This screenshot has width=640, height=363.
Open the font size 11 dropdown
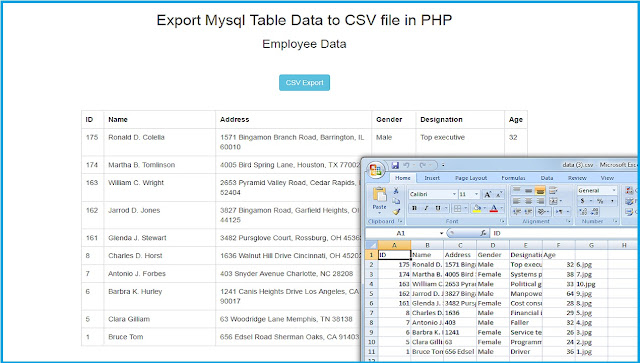pyautogui.click(x=476, y=194)
